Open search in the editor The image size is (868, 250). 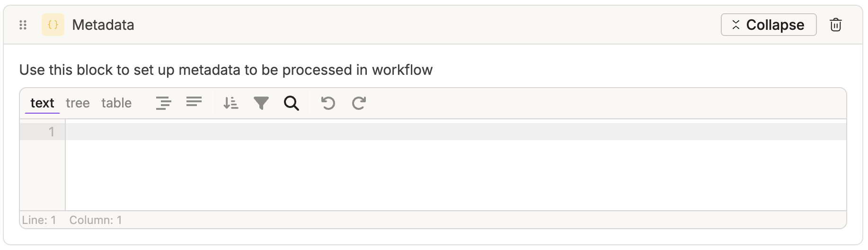click(292, 103)
